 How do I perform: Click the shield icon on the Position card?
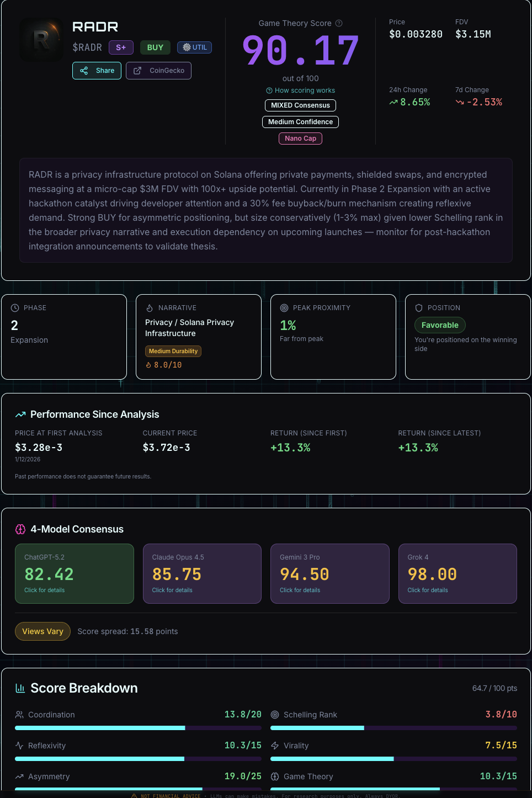(x=419, y=307)
